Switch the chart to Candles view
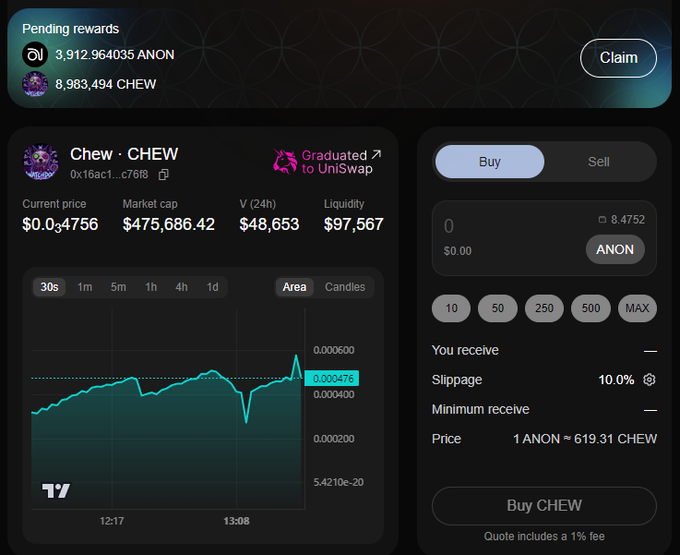Viewport: 680px width, 555px height. pos(345,287)
